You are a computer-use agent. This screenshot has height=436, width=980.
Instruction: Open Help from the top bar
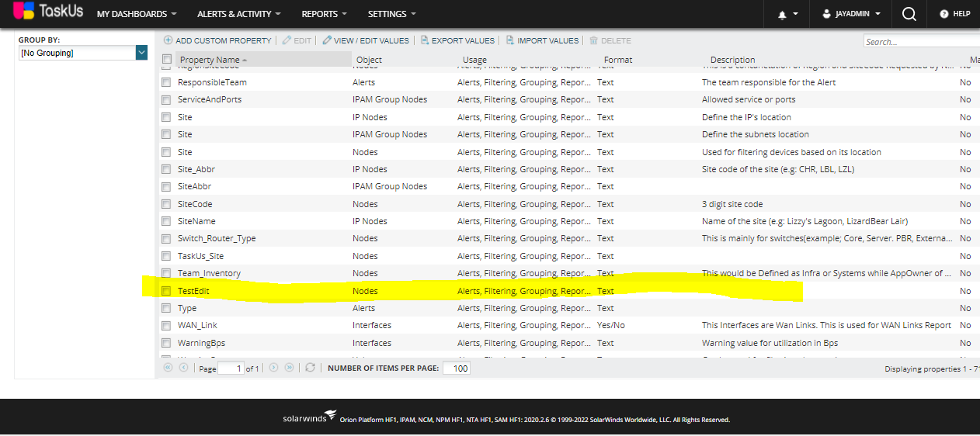tap(955, 14)
